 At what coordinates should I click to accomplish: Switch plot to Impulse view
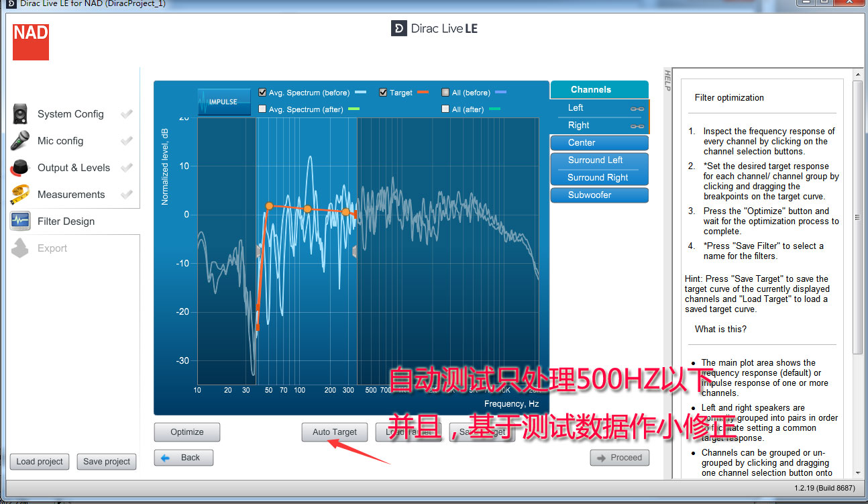point(224,102)
